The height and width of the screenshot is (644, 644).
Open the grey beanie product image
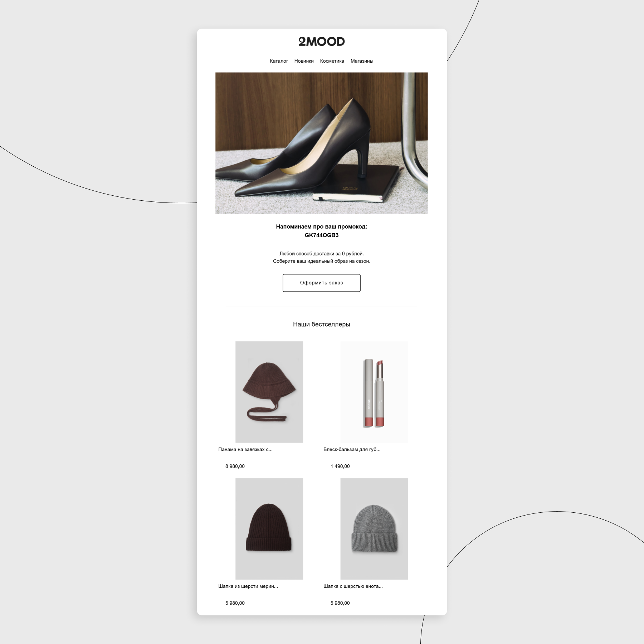click(x=374, y=528)
